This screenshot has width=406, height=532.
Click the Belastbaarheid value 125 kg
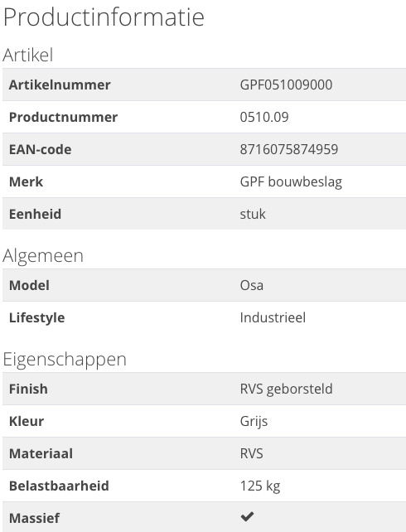point(260,486)
